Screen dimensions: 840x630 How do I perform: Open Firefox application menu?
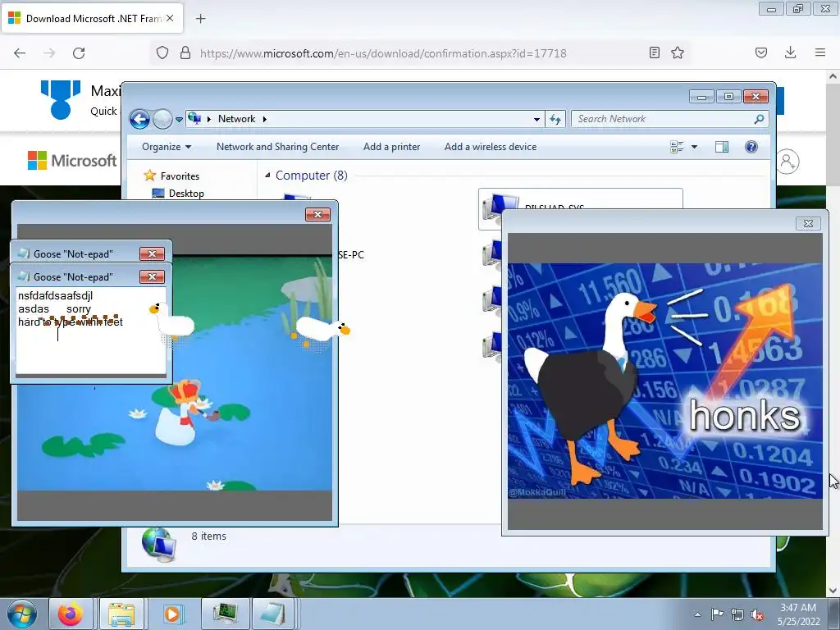(x=820, y=52)
